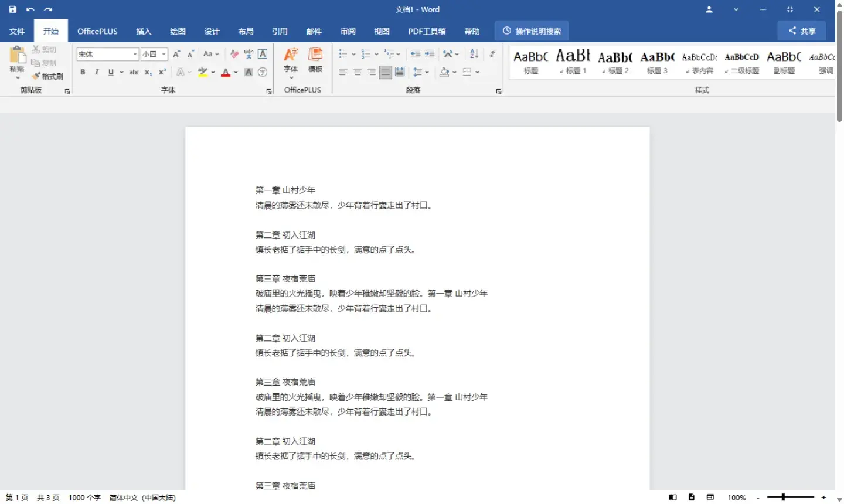This screenshot has height=504, width=844.
Task: Open the 小四 font size dropdown
Action: [164, 54]
